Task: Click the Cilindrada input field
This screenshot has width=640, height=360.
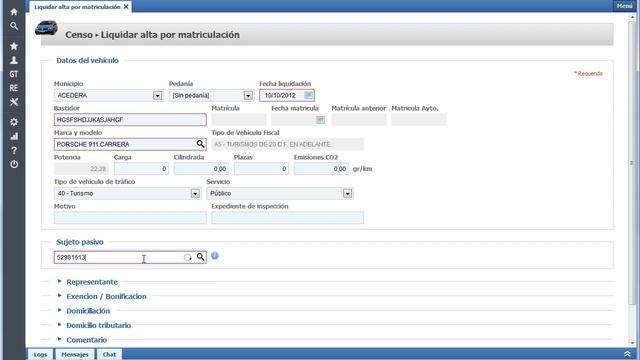Action: point(201,169)
